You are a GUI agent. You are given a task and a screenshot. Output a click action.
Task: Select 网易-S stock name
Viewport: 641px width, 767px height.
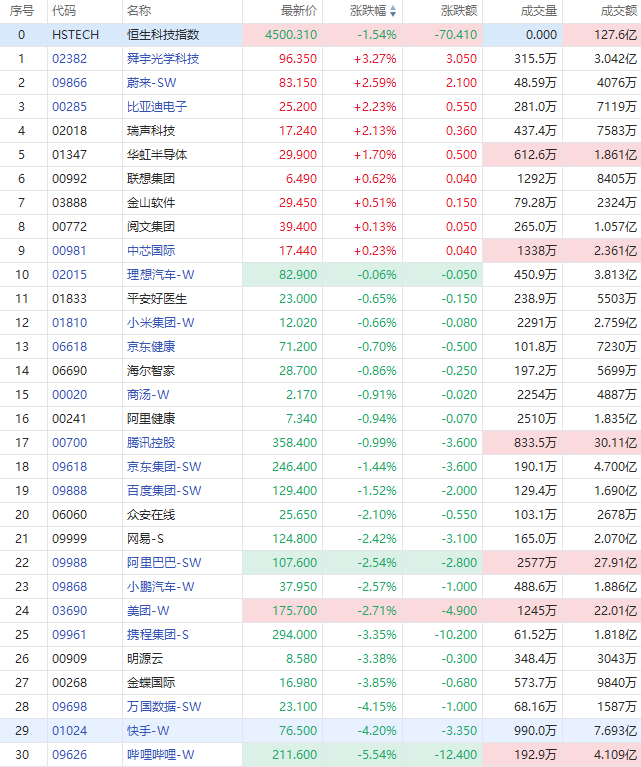tap(145, 538)
